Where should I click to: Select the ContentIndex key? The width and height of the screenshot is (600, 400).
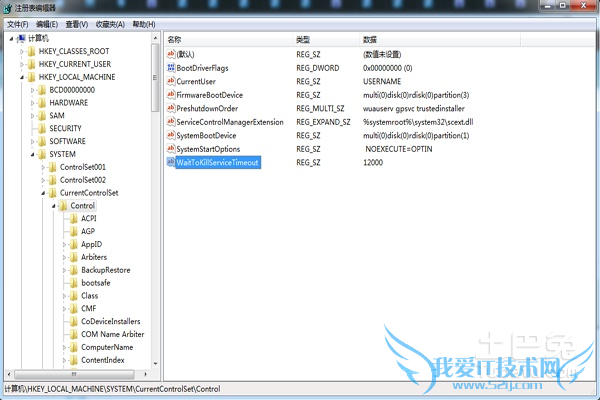click(103, 360)
